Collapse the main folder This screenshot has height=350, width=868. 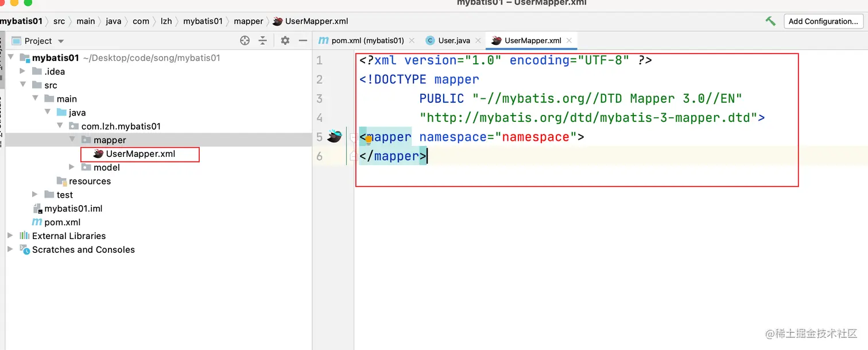tap(35, 99)
